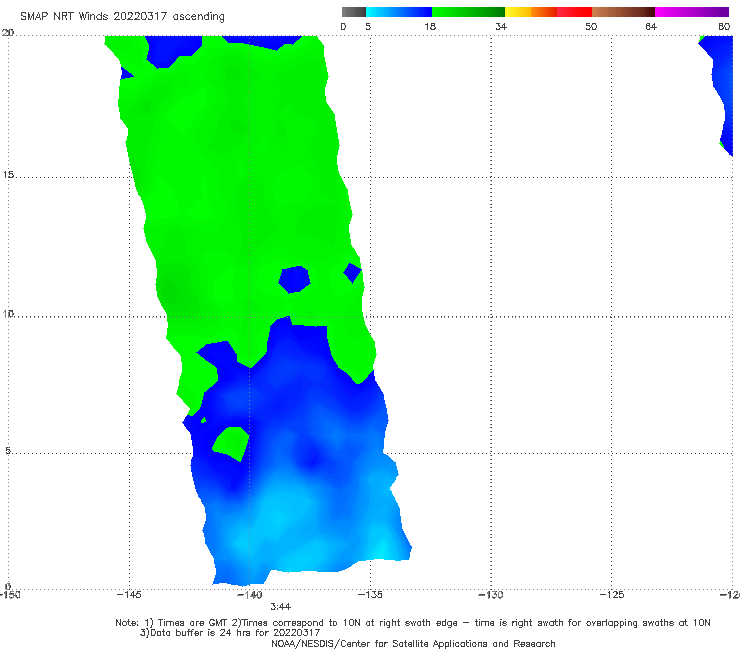Click the blue hexagonal patch inside the green area
The height and width of the screenshot is (650, 740).
[x=294, y=279]
